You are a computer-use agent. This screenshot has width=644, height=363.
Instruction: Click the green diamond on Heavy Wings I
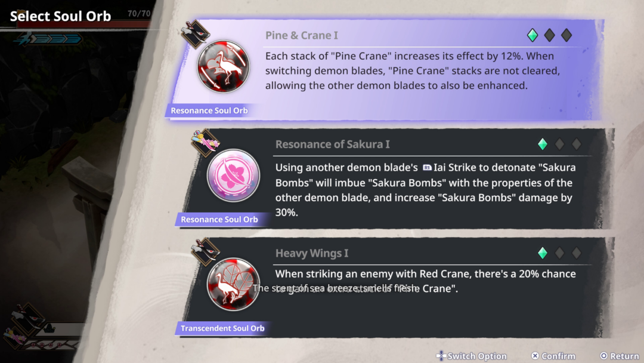pos(543,253)
